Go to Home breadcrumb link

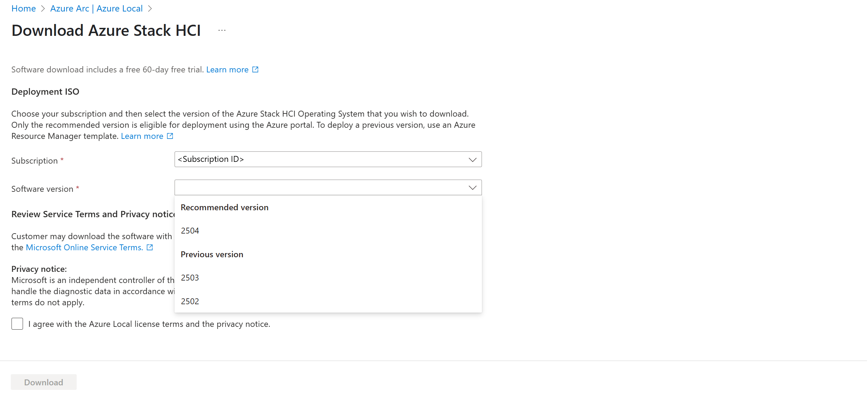23,9
